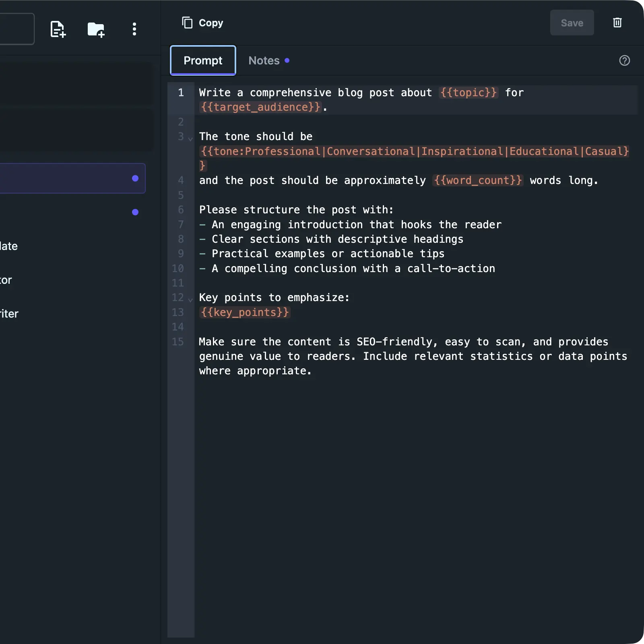Select the highlighted sidebar item with blue dot

coord(72,178)
